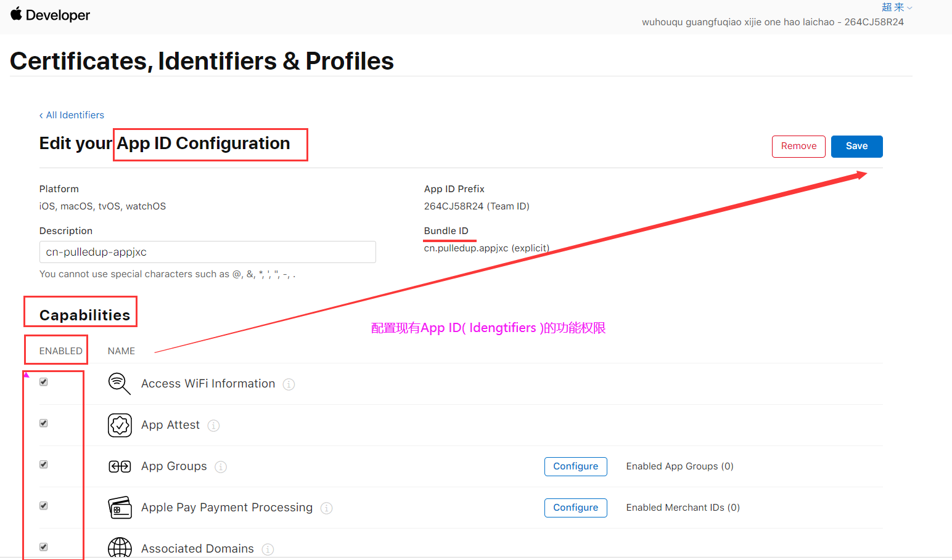952x560 pixels.
Task: Click the Apple Pay Payment Processing icon
Action: 120,508
